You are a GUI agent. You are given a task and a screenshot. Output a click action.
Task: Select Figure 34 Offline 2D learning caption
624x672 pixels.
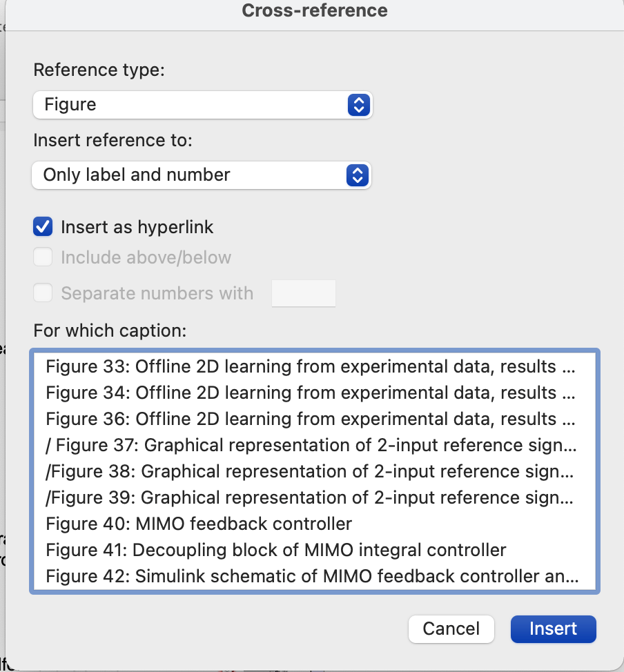(x=314, y=393)
